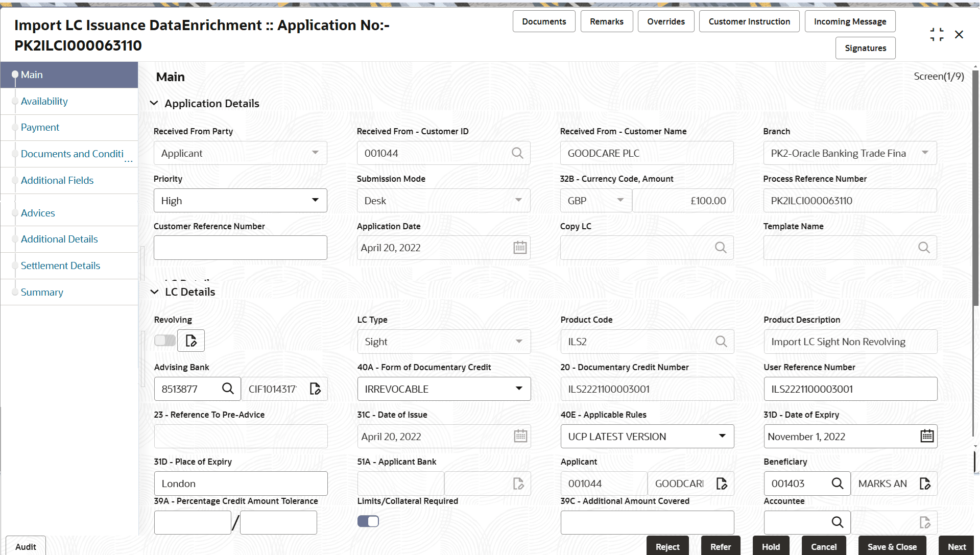Click the Customer Reference Number field
980x555 pixels.
240,247
